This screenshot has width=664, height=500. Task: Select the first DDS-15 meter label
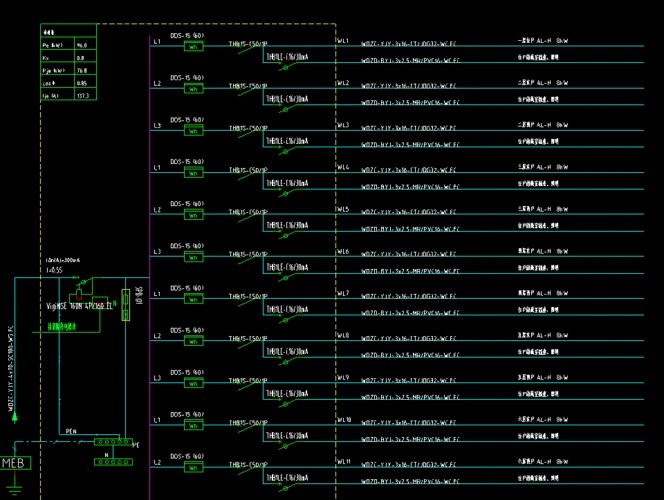[187, 35]
